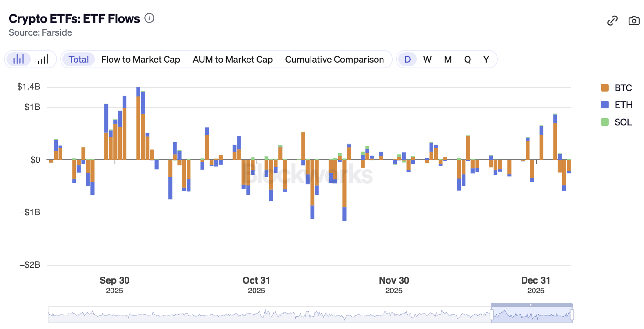Image resolution: width=644 pixels, height=329 pixels.
Task: Open the AUM to Market Cap tab
Action: click(x=233, y=59)
